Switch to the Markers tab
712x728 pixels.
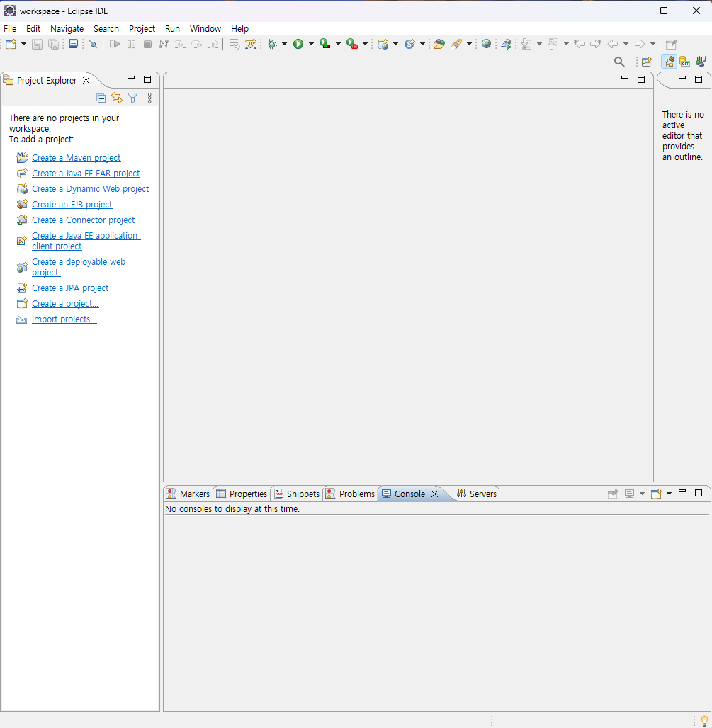[188, 494]
